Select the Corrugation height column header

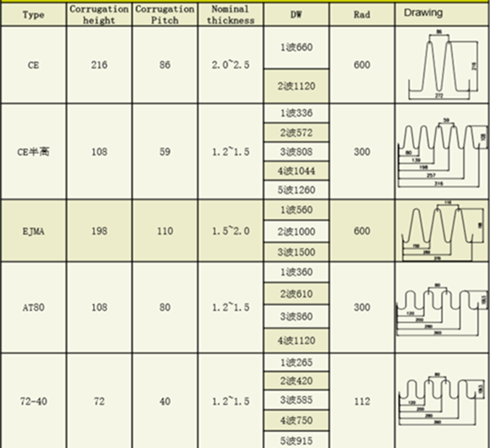99,14
